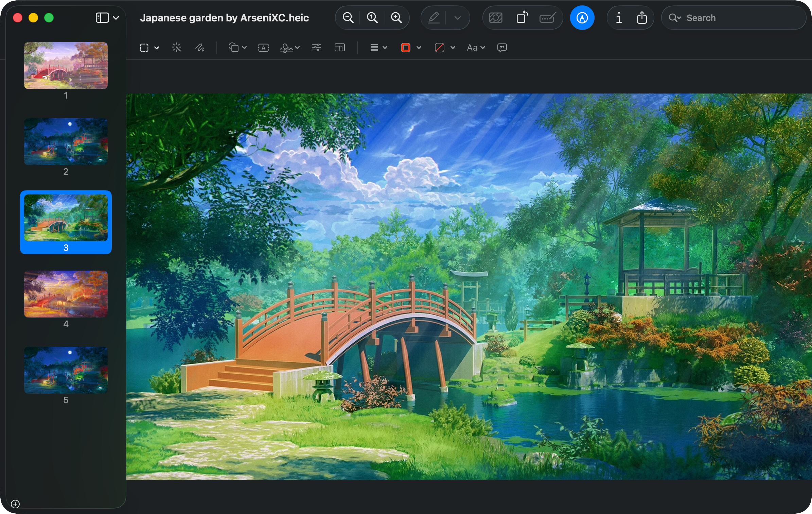Toggle the Inspector info button
The width and height of the screenshot is (812, 514).
(x=619, y=18)
